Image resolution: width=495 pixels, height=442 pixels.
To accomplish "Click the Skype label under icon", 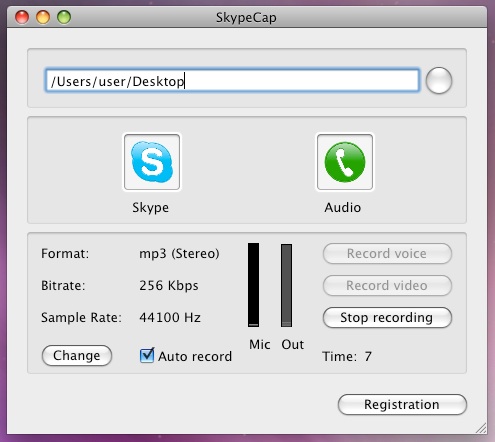I will coord(151,208).
